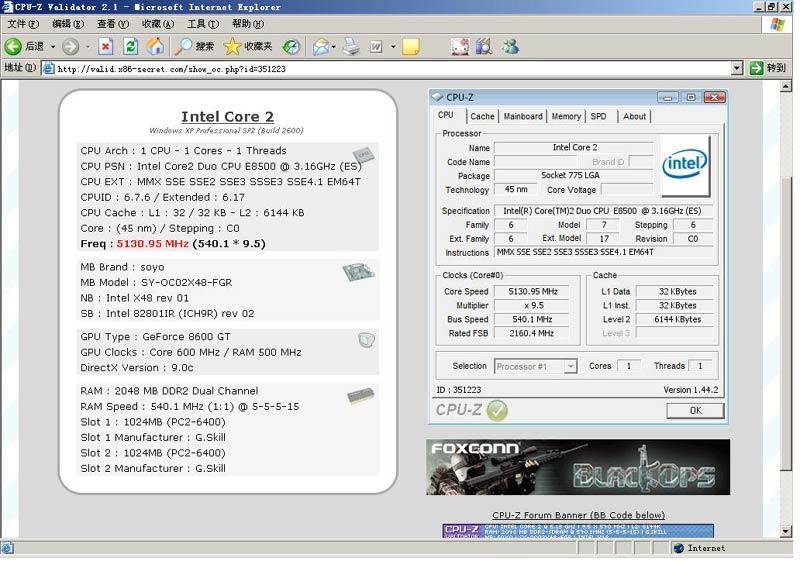Click the address bar URL field
The width and height of the screenshot is (800, 561).
click(386, 68)
